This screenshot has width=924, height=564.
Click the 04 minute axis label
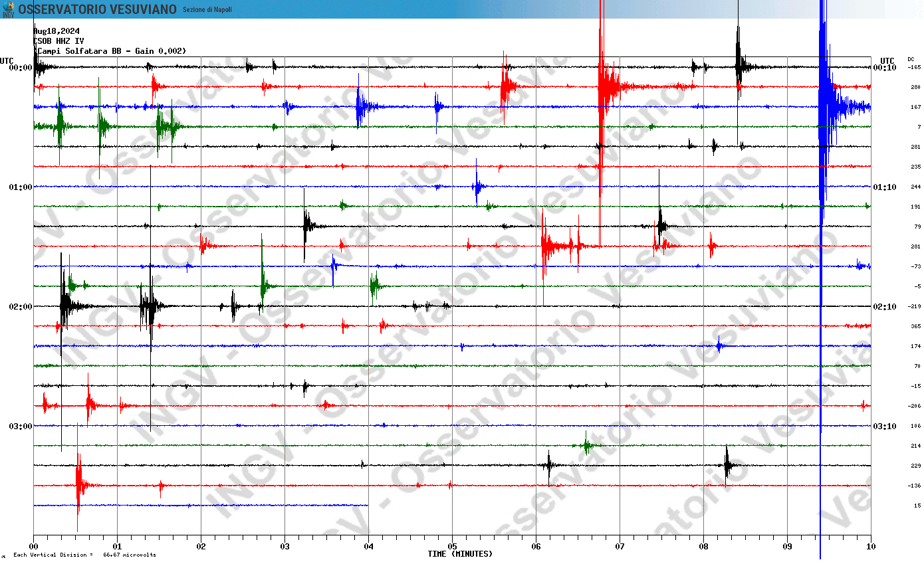point(368,547)
